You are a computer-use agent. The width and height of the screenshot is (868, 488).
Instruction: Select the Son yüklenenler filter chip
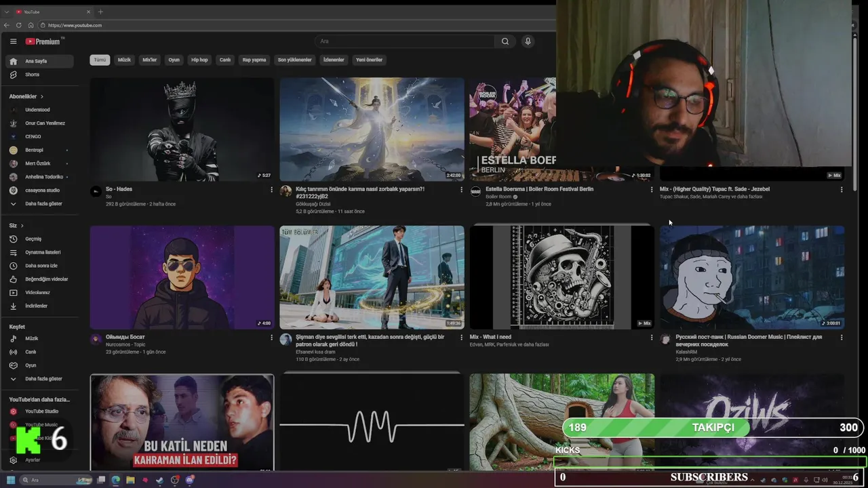[x=294, y=60]
